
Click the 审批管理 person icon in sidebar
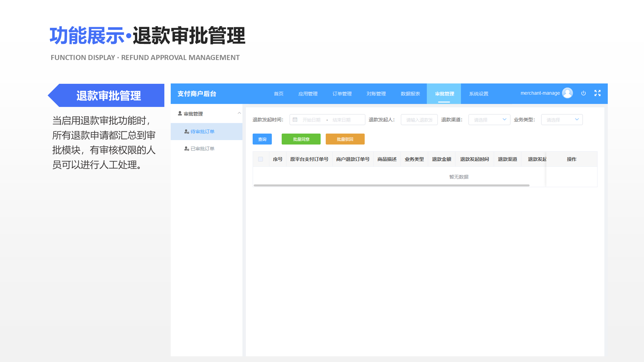(180, 113)
